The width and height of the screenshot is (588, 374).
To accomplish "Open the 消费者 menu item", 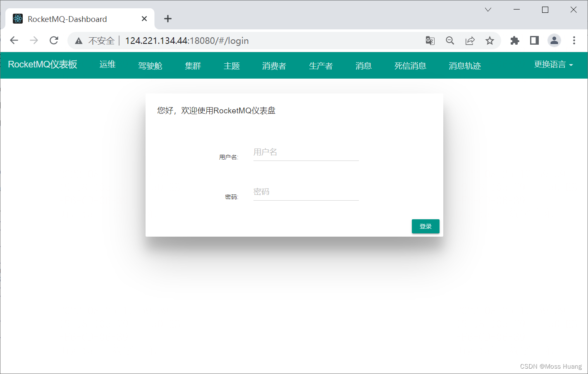I will pyautogui.click(x=274, y=66).
